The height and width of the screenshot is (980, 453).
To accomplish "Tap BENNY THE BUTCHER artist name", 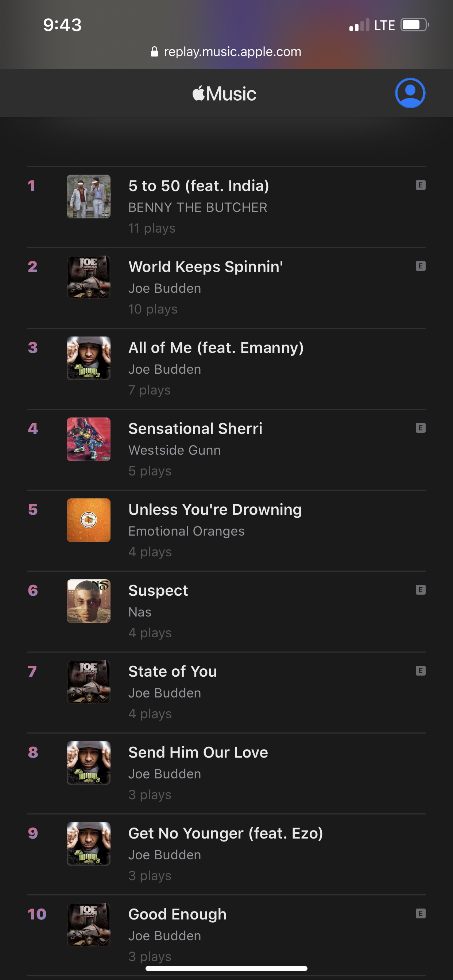I will tap(198, 207).
